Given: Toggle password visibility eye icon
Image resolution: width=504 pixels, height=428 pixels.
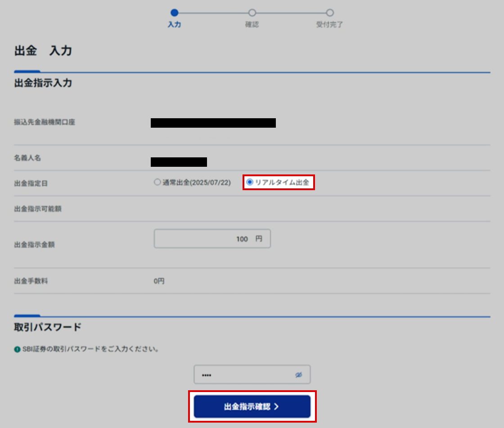Looking at the screenshot, I should tap(298, 374).
